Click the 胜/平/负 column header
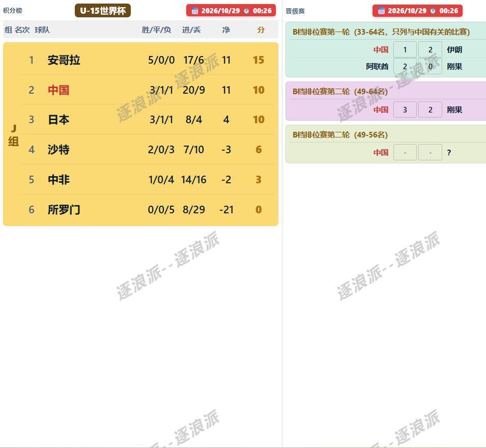This screenshot has height=448, width=486. coord(157,30)
